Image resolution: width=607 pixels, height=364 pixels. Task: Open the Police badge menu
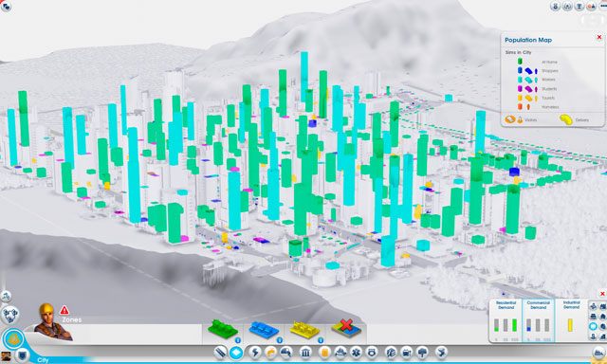tap(372, 353)
